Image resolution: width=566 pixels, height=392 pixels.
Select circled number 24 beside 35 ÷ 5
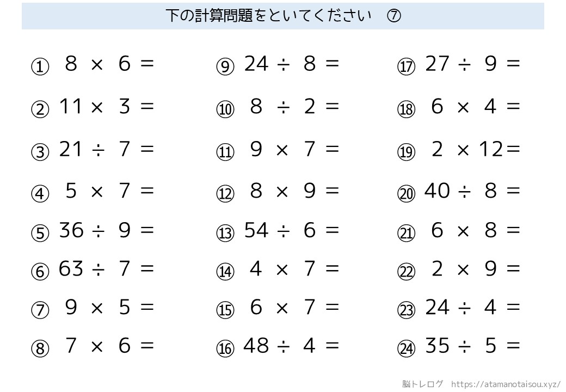(406, 348)
